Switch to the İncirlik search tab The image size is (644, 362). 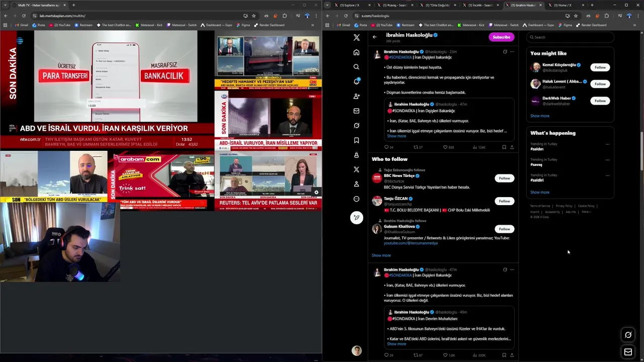(480, 5)
